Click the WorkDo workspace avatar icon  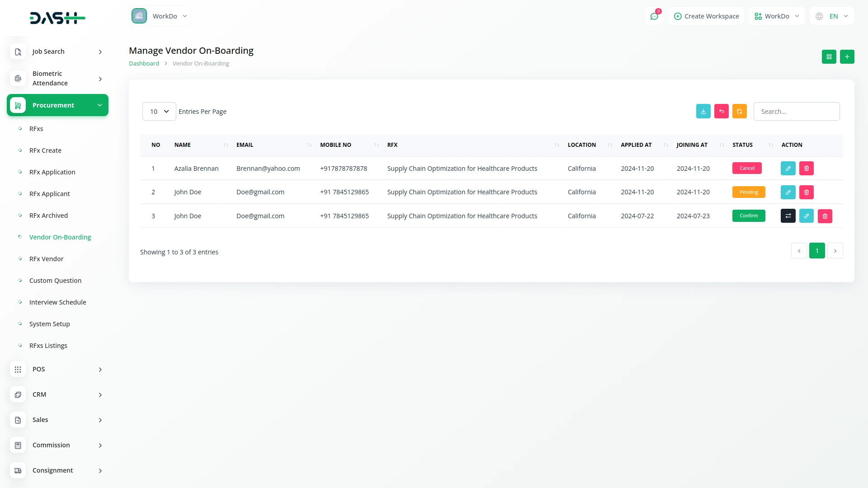point(139,16)
